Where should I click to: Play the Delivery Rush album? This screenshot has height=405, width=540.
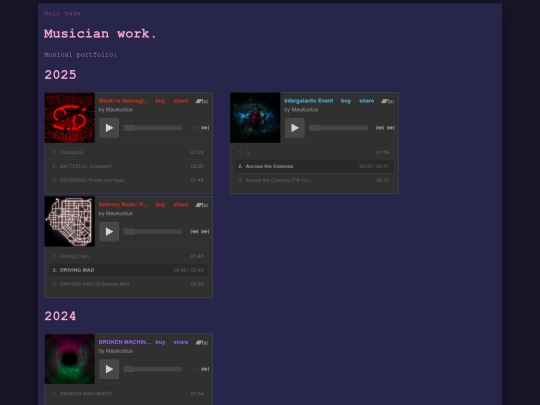click(109, 232)
